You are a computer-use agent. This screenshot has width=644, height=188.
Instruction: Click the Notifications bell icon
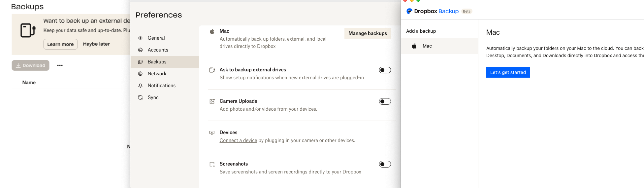coord(141,86)
